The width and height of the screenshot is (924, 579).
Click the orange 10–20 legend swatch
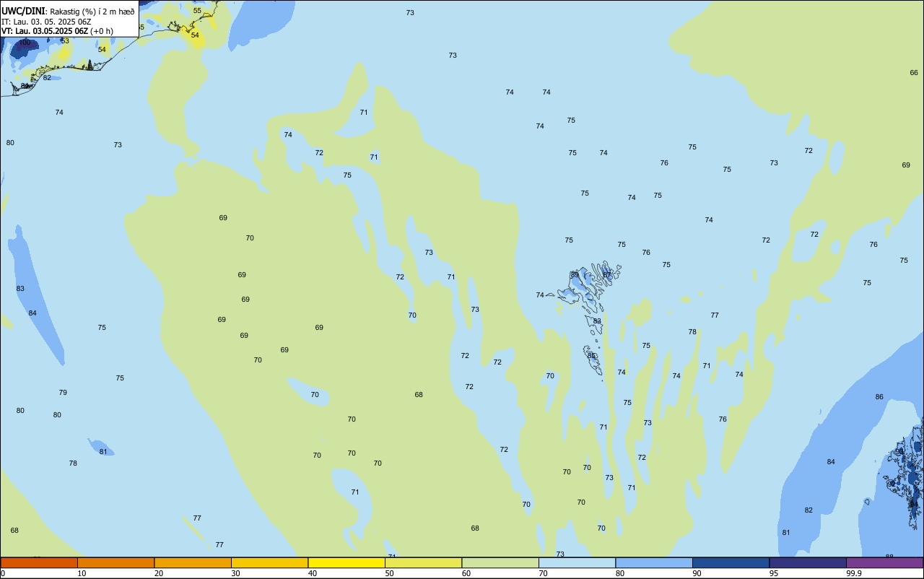point(115,562)
